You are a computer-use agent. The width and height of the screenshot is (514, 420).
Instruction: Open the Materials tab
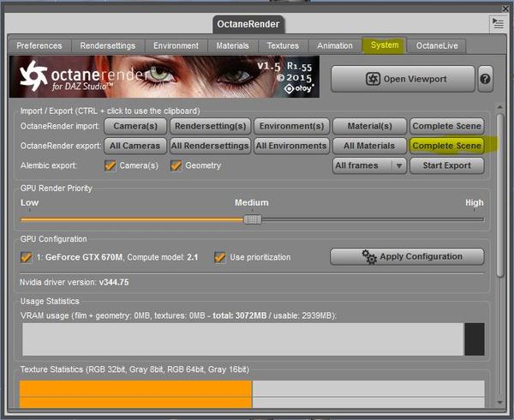pos(232,45)
